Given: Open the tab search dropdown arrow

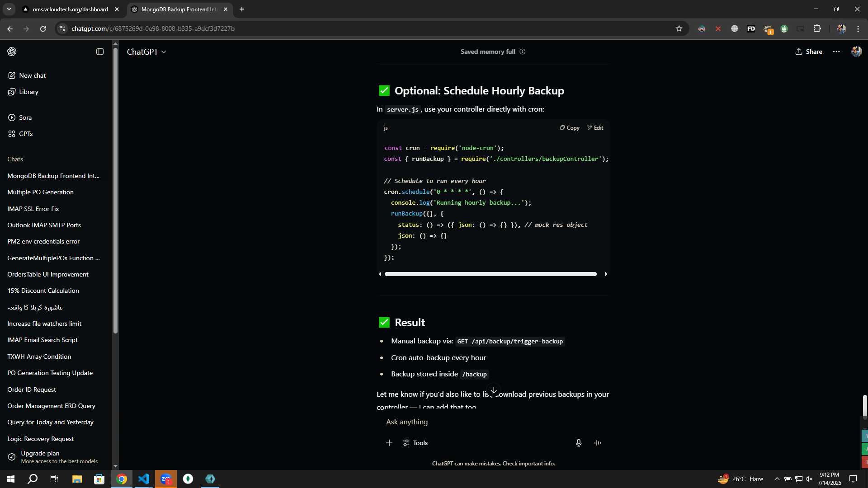Looking at the screenshot, I should tap(9, 9).
